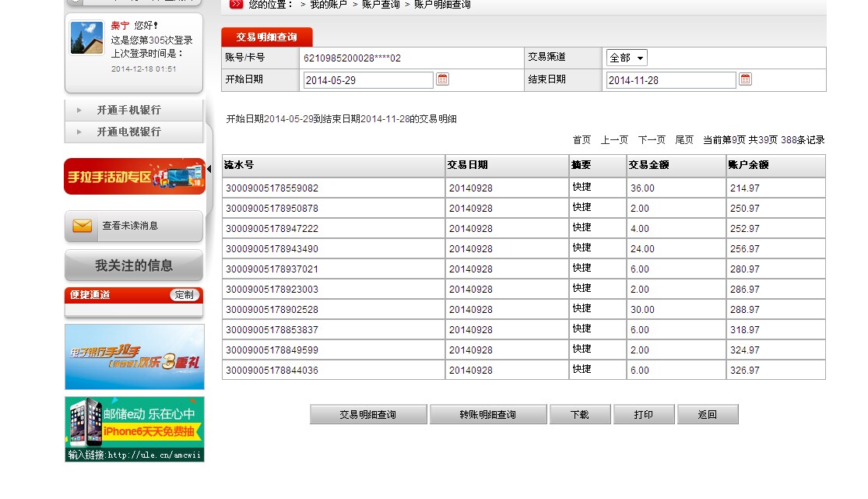Click 账户查询 in the breadcrumb
The width and height of the screenshot is (868, 499).
coord(381,5)
